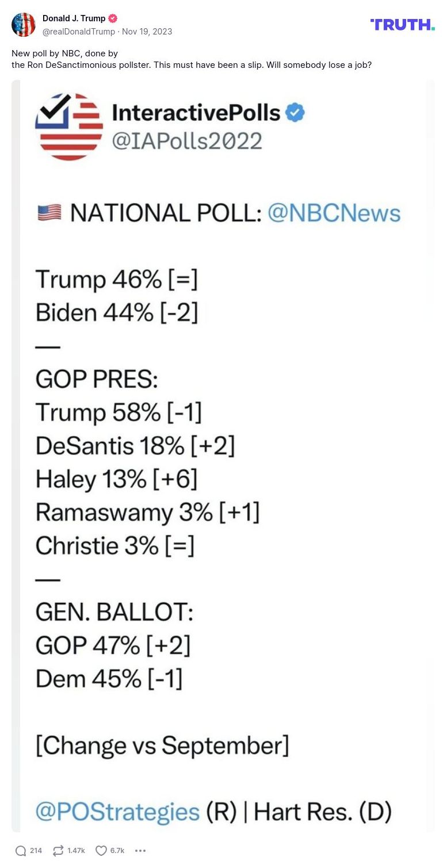Open more options via the ellipsis
Screen dimensions: 447x868
click(x=140, y=850)
